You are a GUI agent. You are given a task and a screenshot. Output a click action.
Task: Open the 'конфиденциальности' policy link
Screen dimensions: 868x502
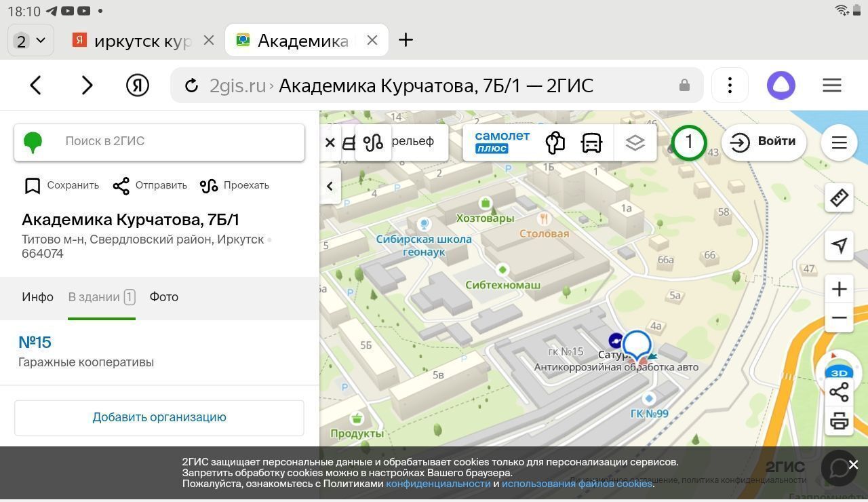coord(438,484)
